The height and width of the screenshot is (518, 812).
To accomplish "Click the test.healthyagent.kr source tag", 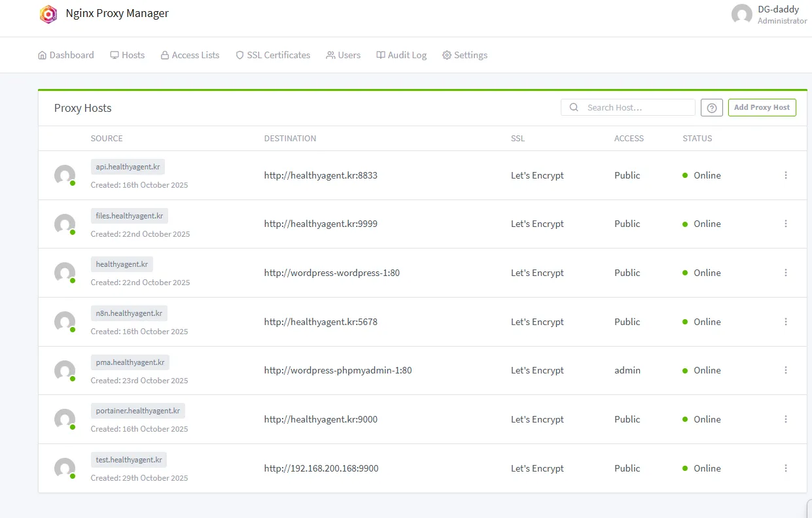I will (129, 460).
